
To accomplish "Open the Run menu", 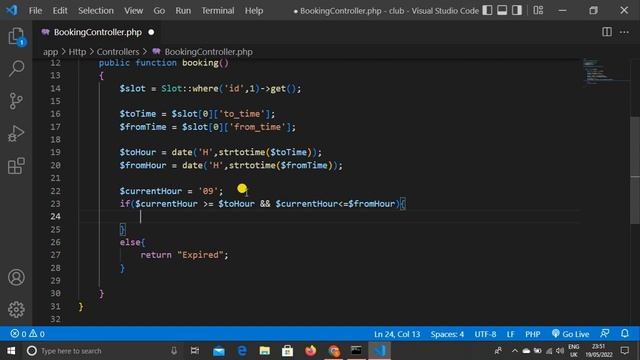I will coord(183,11).
